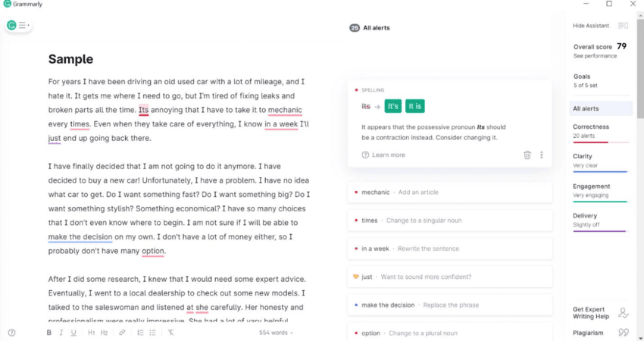Insert a link with the link icon
644x341 pixels.
coord(122,333)
